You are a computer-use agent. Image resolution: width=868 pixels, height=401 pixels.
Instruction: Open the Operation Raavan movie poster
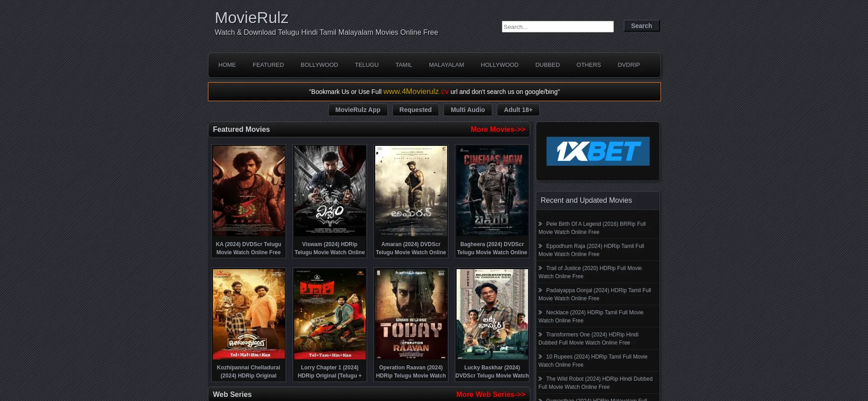pyautogui.click(x=411, y=314)
